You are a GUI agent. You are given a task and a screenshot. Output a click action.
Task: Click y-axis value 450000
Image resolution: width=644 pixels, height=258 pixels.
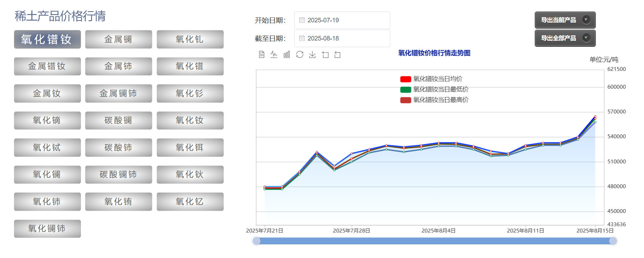tap(616, 211)
